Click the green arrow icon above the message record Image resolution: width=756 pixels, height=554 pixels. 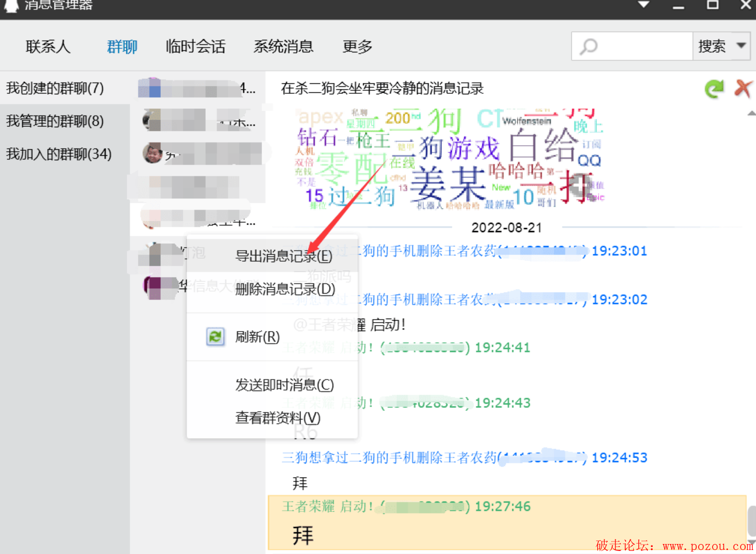tap(714, 89)
